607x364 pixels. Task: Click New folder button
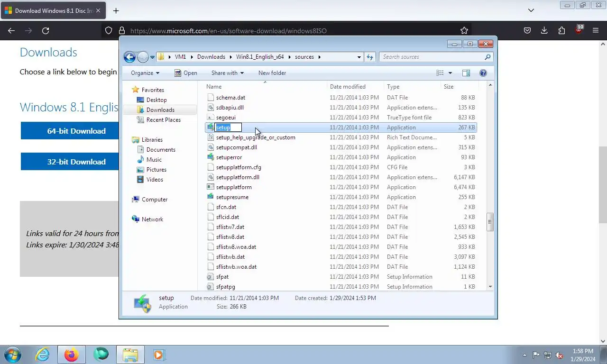tap(272, 73)
